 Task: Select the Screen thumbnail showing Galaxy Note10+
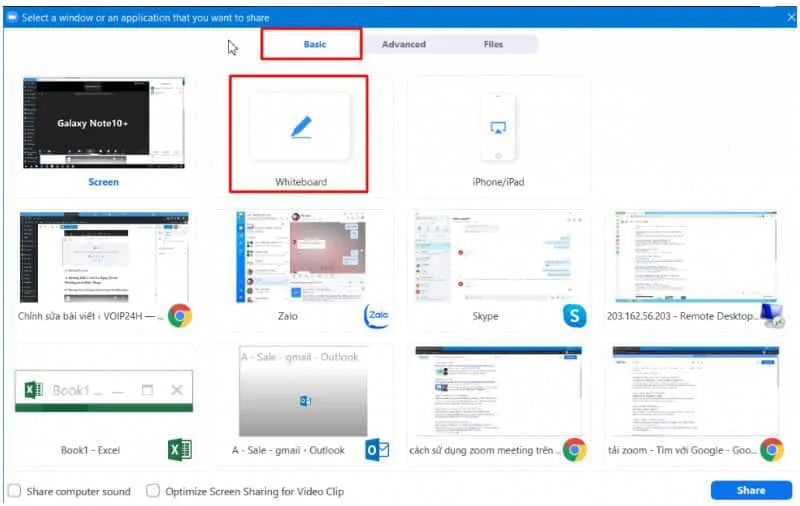(x=104, y=123)
